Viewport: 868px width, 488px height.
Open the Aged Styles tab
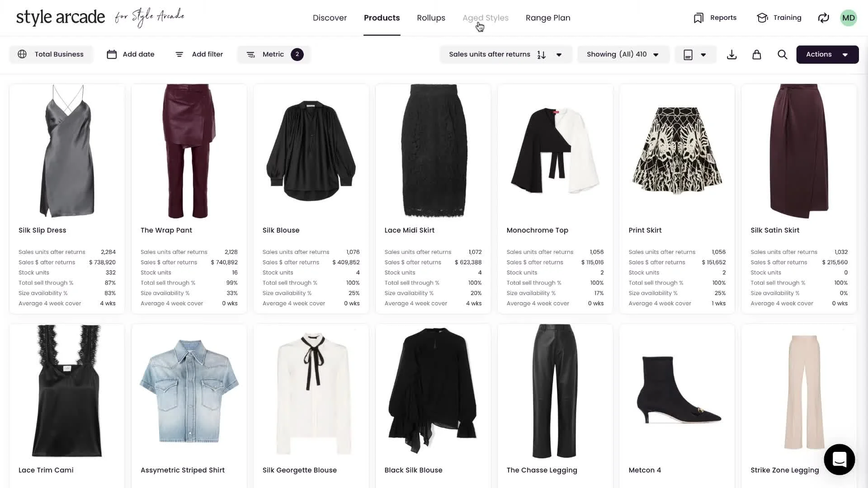(485, 18)
